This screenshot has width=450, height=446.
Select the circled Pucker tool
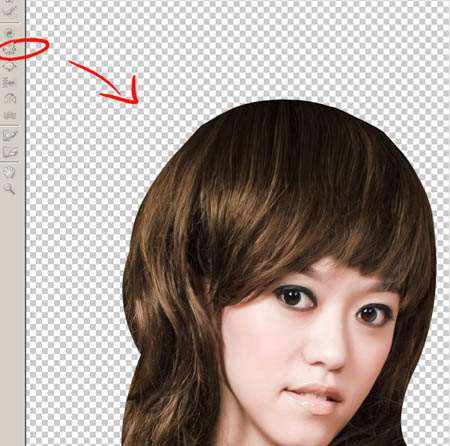9,49
